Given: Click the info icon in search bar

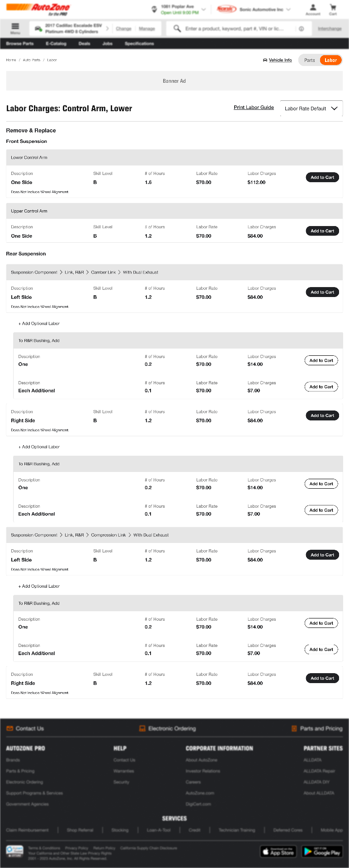Looking at the screenshot, I should pos(301,28).
